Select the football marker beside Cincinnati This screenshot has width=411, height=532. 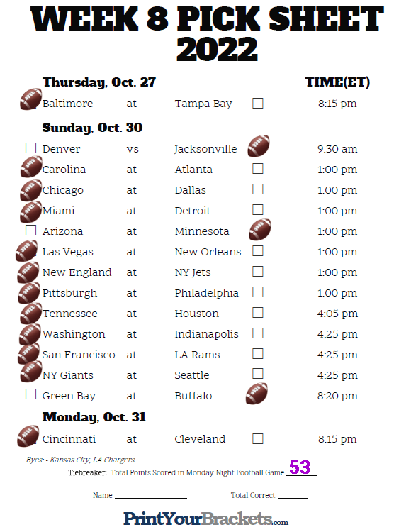tap(28, 436)
